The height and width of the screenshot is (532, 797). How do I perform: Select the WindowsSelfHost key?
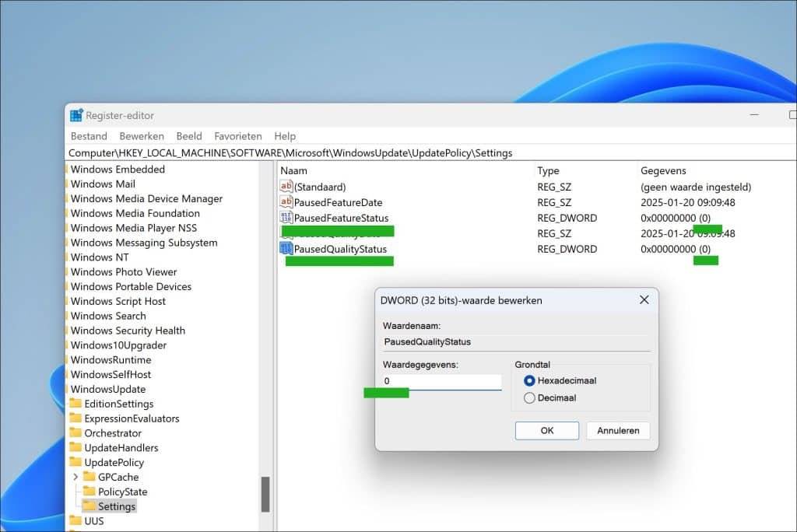pyautogui.click(x=111, y=374)
